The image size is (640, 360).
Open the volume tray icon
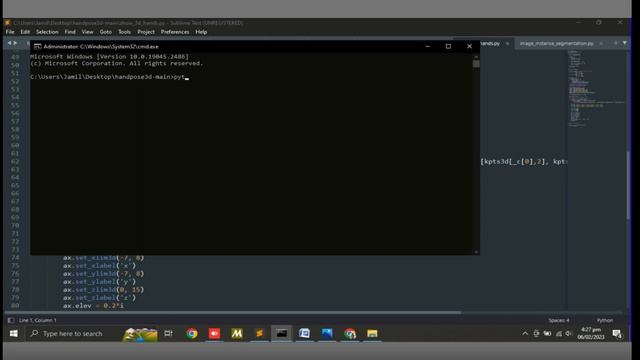click(x=569, y=333)
